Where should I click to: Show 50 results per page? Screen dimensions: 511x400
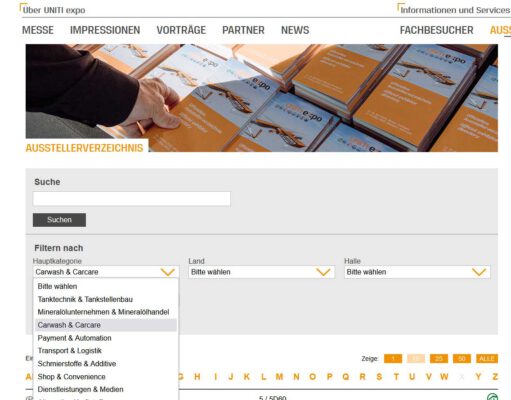click(462, 359)
